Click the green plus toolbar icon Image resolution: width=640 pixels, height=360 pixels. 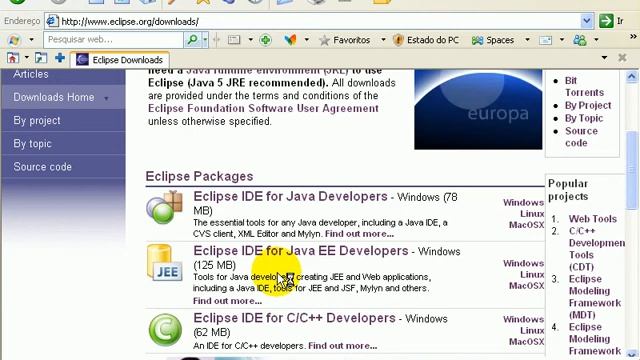[265, 40]
